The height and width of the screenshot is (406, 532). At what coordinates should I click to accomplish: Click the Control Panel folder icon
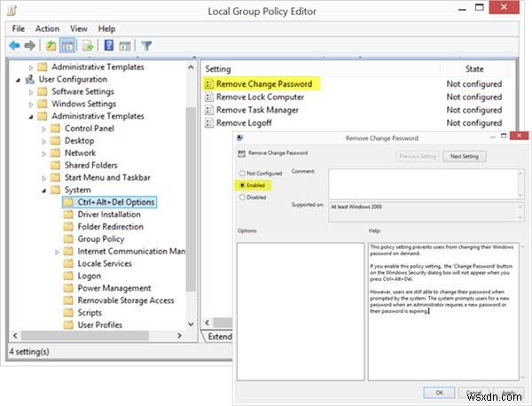click(55, 129)
